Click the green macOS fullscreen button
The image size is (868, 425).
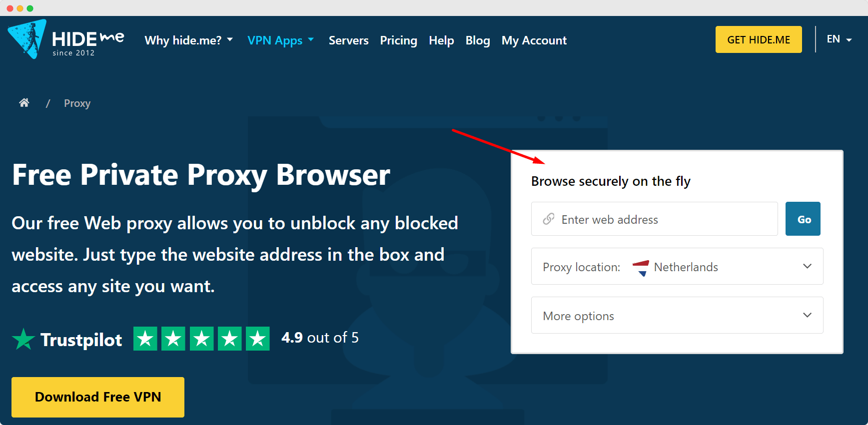[30, 8]
